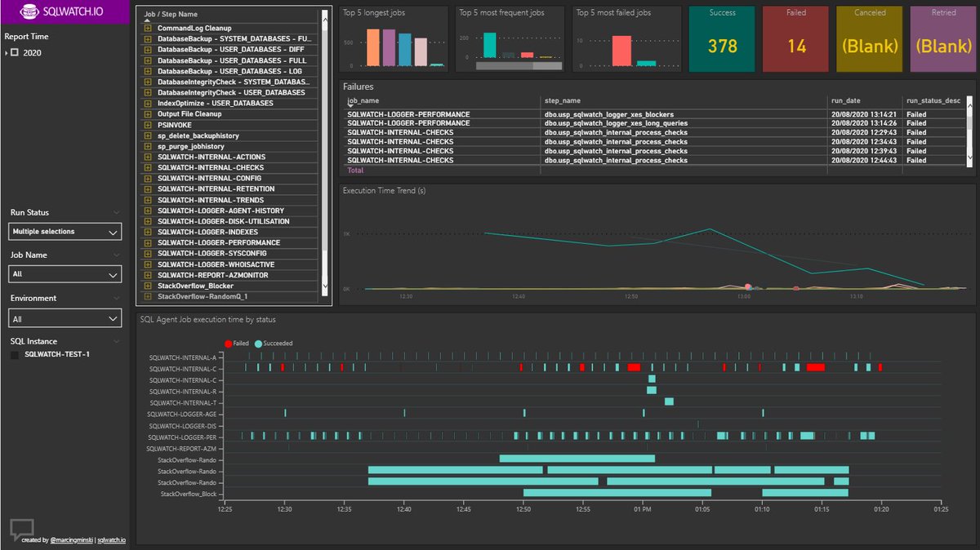
Task: Click the StackOverflow-RandomQ_1 row text
Action: click(202, 296)
